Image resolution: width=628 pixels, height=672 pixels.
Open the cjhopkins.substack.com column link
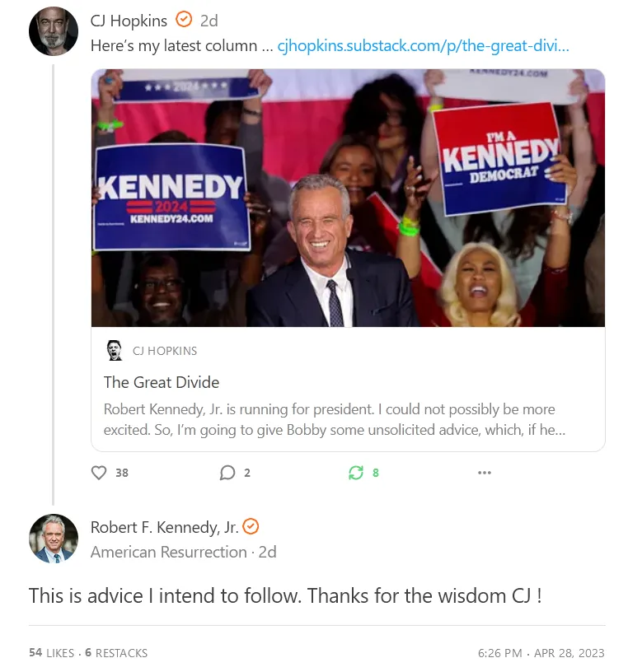click(x=423, y=46)
